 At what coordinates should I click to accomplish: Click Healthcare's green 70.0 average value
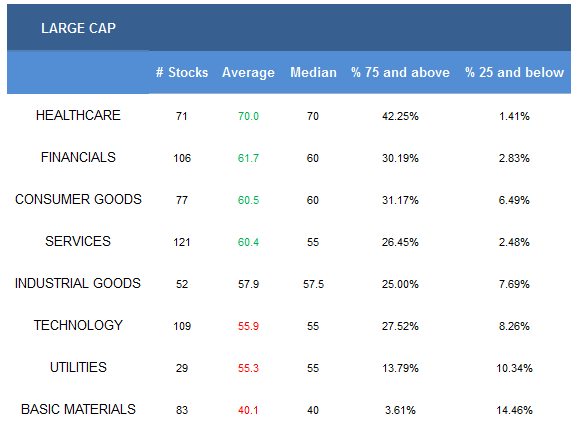click(x=248, y=116)
